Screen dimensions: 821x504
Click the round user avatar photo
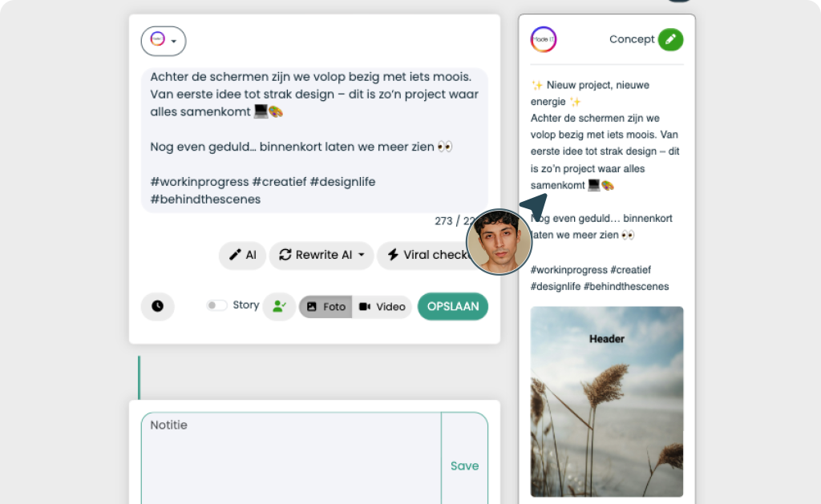pos(499,242)
